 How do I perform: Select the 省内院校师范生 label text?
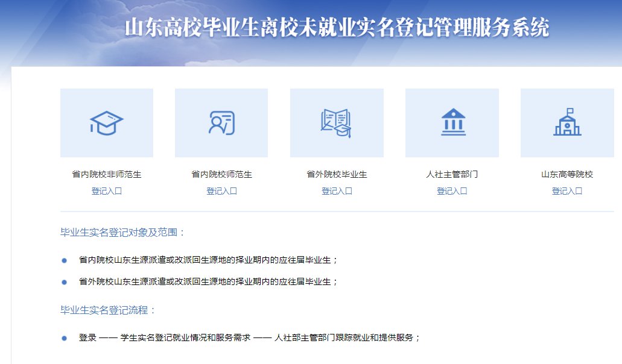click(x=221, y=174)
